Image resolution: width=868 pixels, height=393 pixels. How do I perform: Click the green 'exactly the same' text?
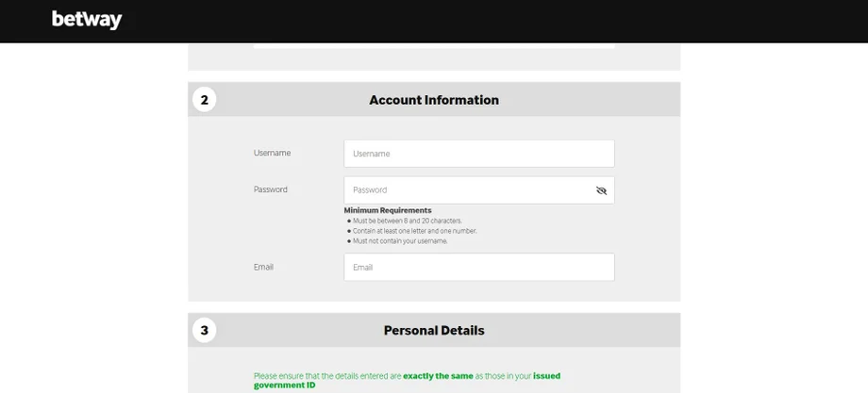[438, 376]
